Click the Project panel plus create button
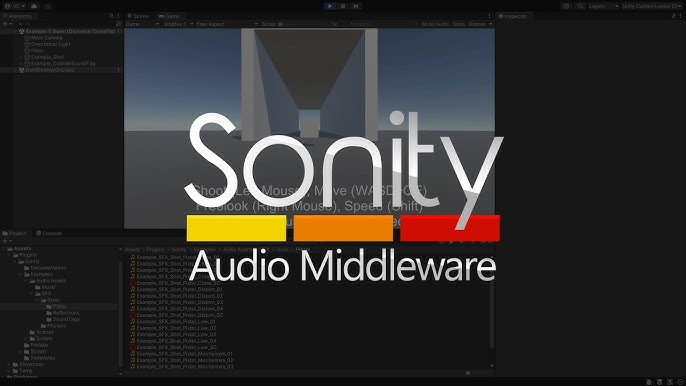 point(7,241)
